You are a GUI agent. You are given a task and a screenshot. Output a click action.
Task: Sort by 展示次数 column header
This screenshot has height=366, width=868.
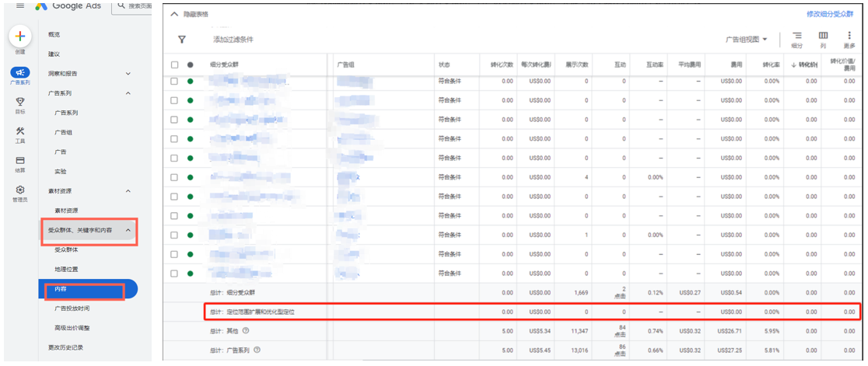[x=577, y=64]
